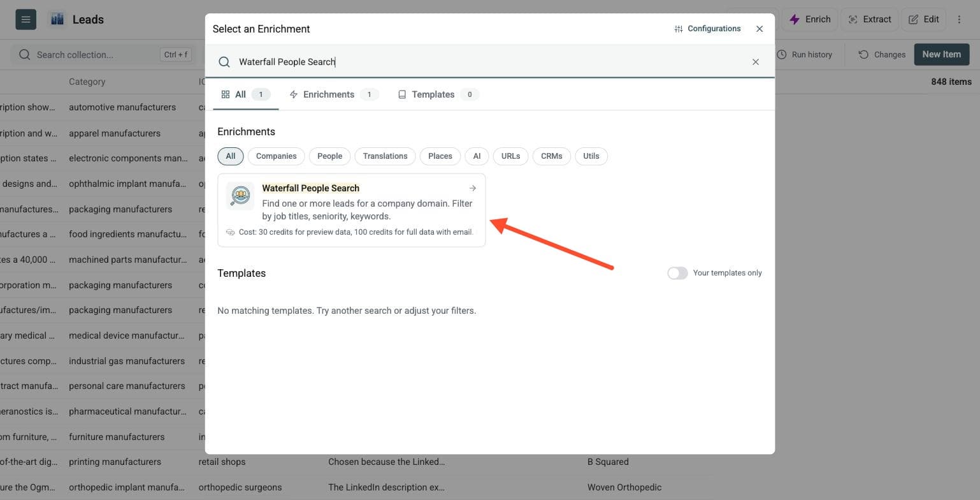
Task: Switch to the Enrichments tab
Action: (334, 94)
